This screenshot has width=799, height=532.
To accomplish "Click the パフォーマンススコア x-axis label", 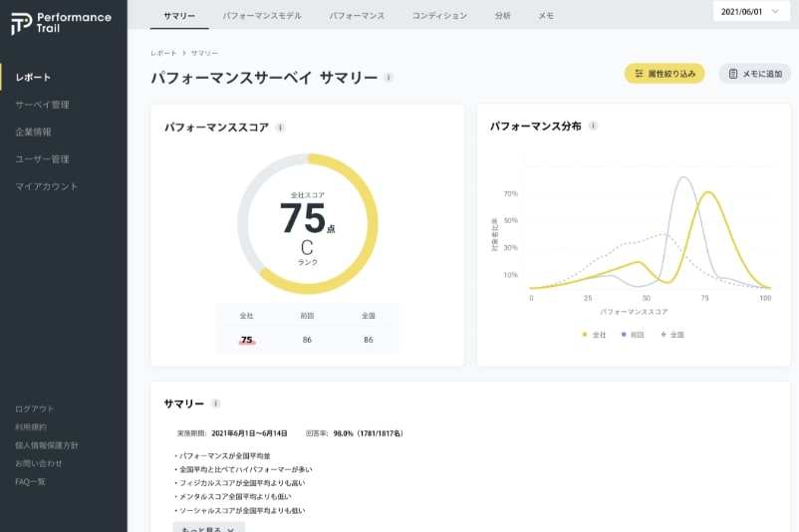I will click(x=634, y=312).
